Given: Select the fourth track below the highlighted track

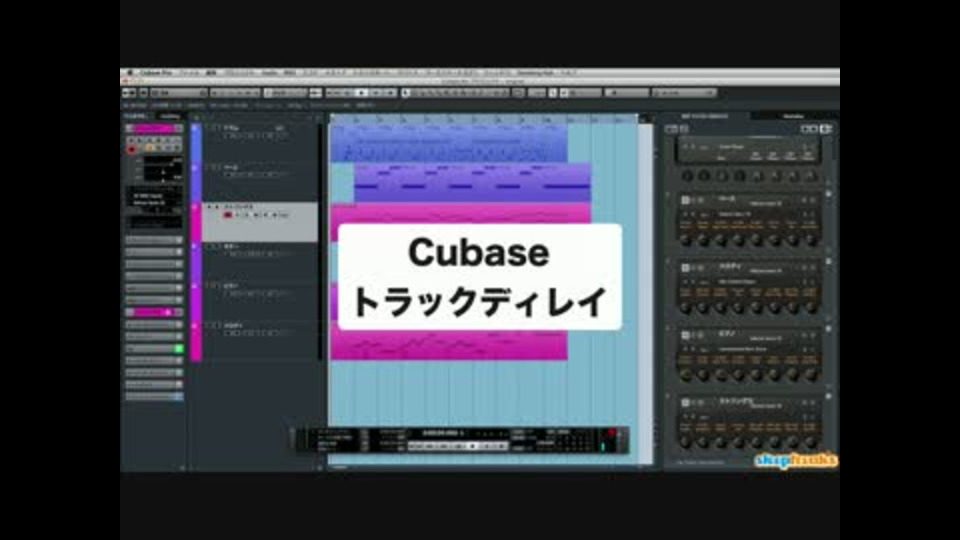Looking at the screenshot, I should (260, 261).
